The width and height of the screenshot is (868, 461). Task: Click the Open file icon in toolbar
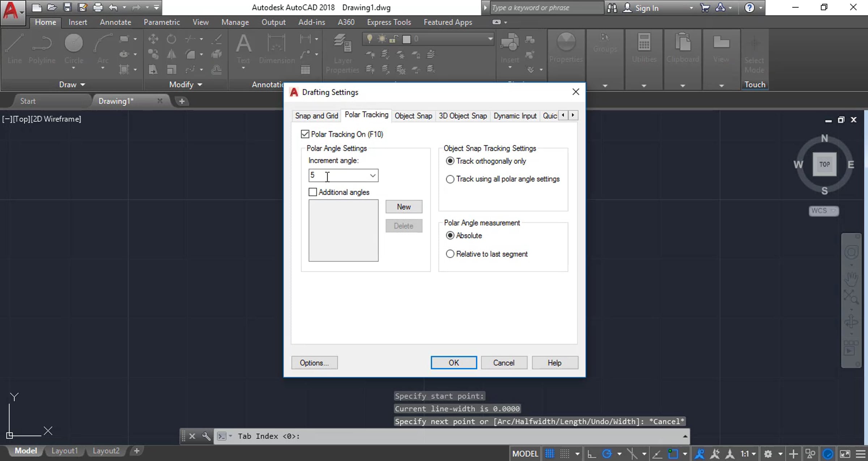coord(52,7)
